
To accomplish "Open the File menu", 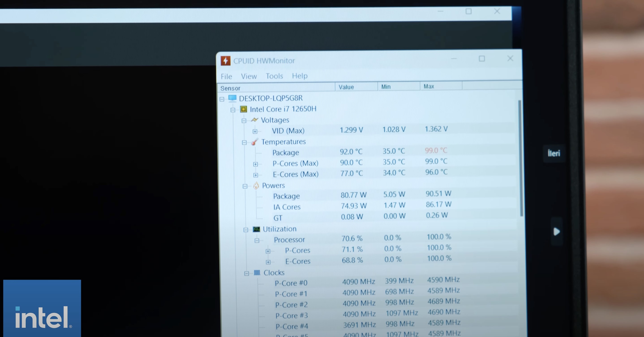I will point(226,77).
